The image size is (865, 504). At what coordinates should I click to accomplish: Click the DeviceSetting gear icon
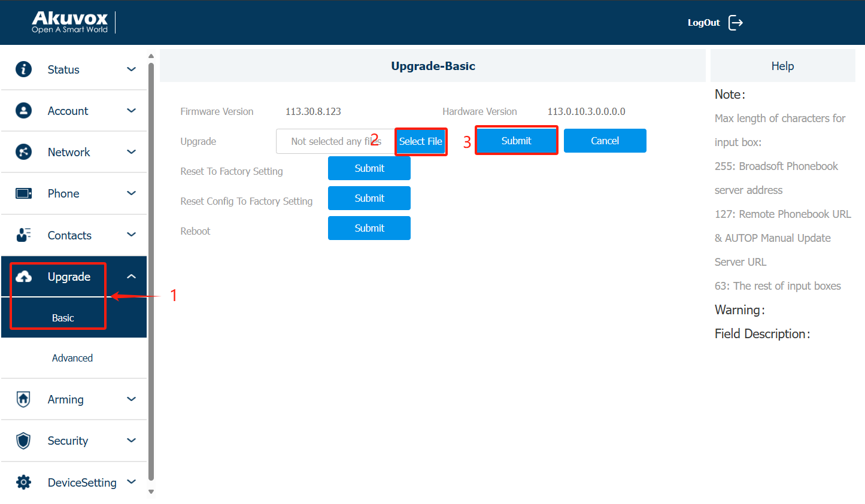pos(23,482)
